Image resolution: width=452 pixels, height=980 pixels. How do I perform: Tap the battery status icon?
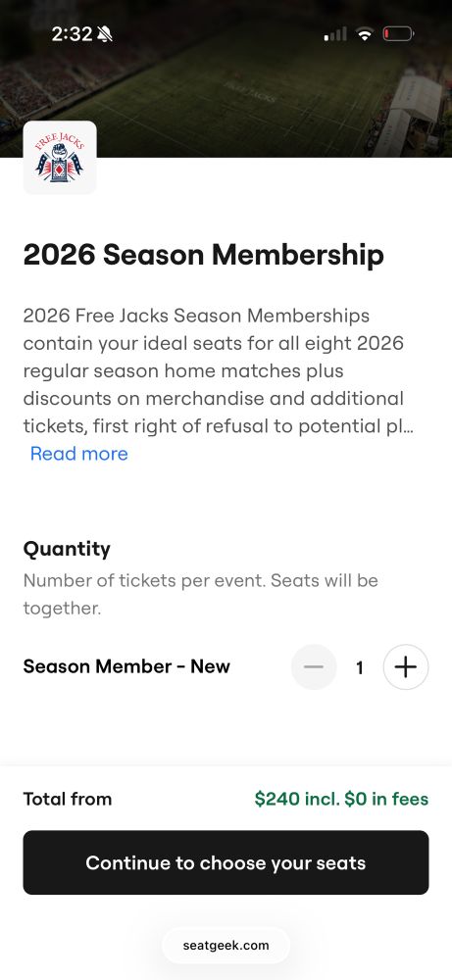(x=398, y=33)
